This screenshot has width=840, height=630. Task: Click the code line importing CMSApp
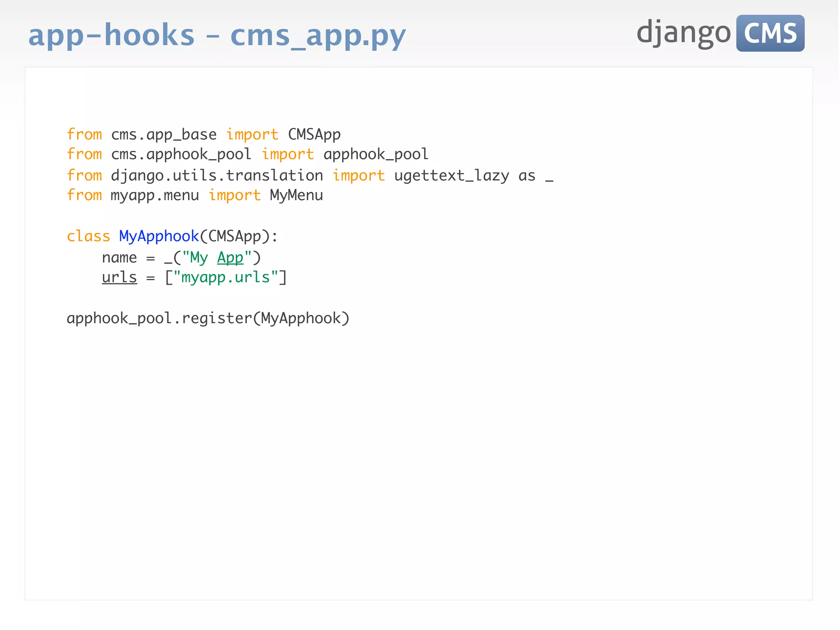pos(204,135)
